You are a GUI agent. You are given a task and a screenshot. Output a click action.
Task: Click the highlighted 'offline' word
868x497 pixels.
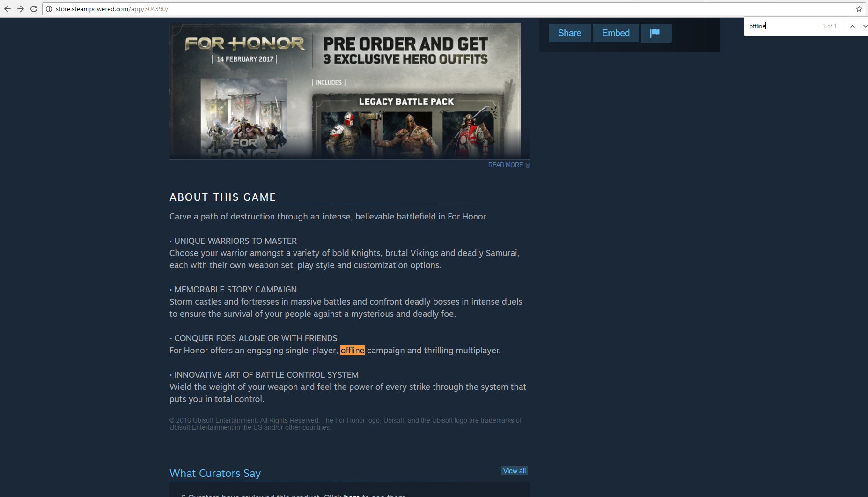tap(353, 350)
